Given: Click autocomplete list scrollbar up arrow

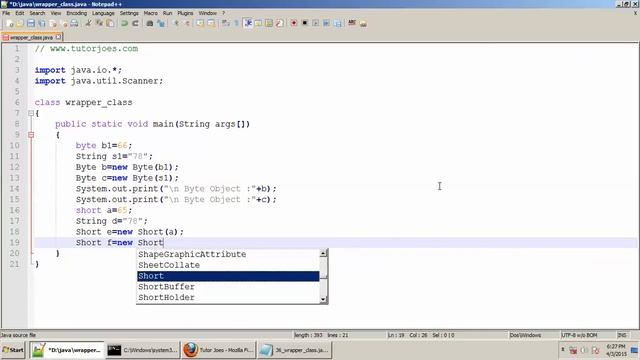Looking at the screenshot, I should (323, 253).
